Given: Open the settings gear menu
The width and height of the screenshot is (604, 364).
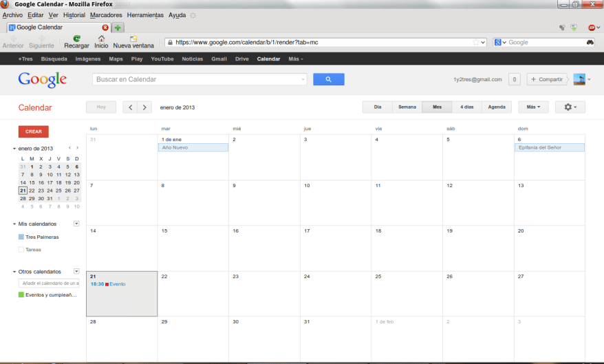Looking at the screenshot, I should tap(570, 107).
